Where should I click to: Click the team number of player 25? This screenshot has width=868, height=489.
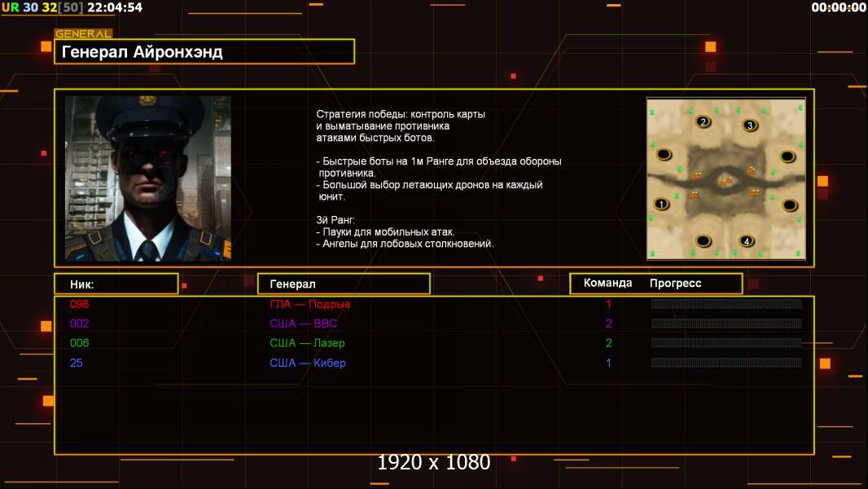(608, 363)
